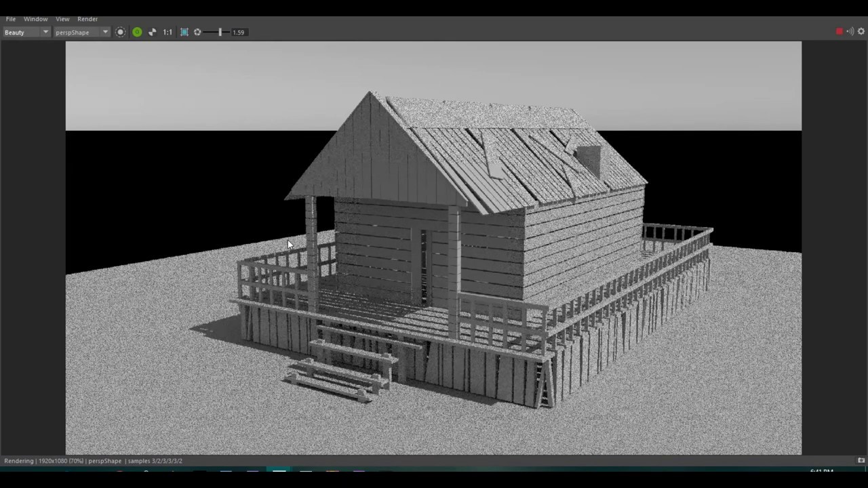Click the status bar icon at bottom-right
868x488 pixels.
(x=861, y=460)
